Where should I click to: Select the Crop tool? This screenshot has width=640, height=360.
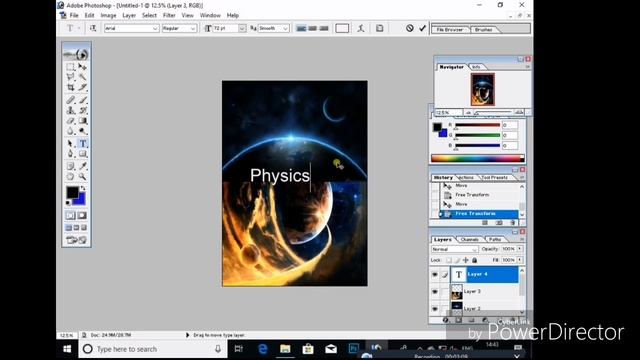[70, 87]
